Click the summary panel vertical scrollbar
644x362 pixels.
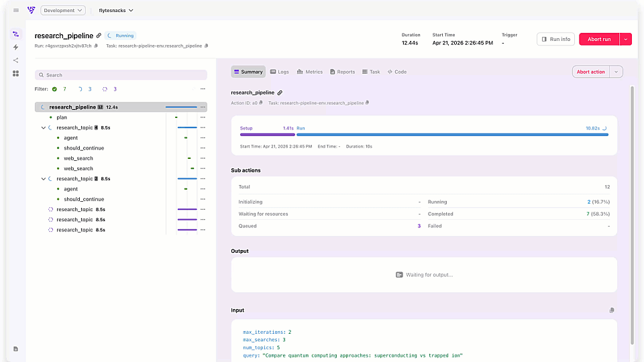tap(632, 215)
